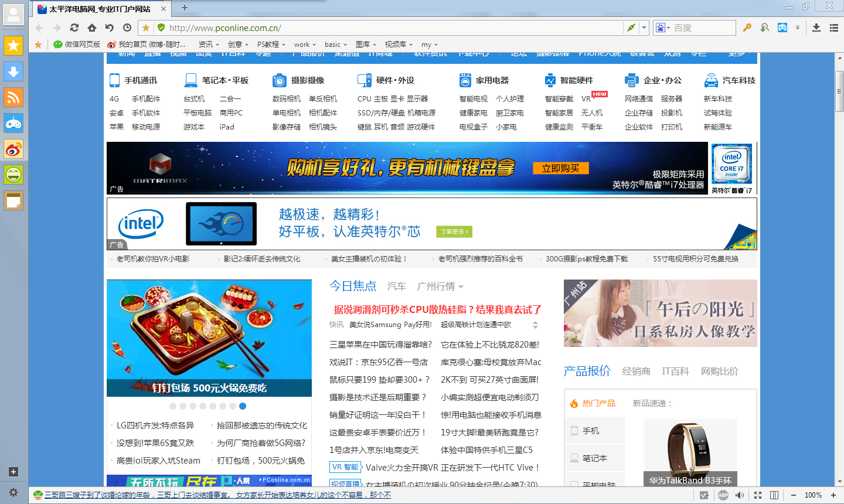This screenshot has height=504, width=844.
Task: View site security via the green shield
Action: [161, 28]
